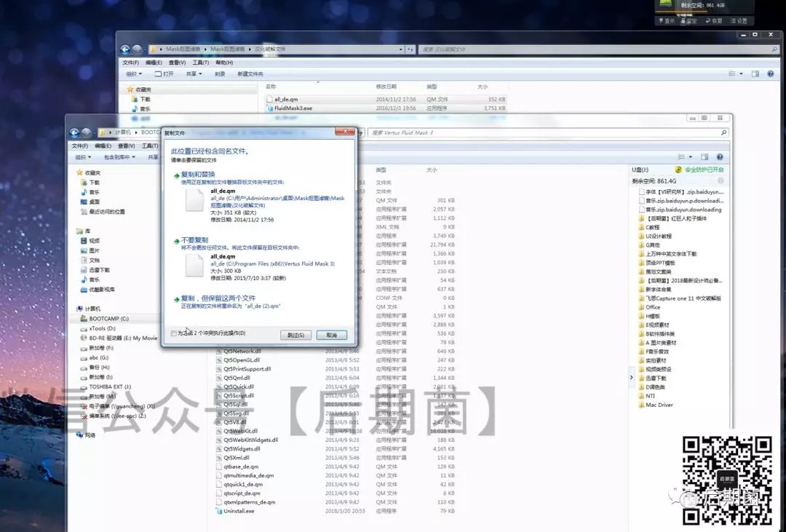Image resolution: width=786 pixels, height=532 pixels.
Task: Open UI设计教程 folder in U盘 panel
Action: coord(658,237)
